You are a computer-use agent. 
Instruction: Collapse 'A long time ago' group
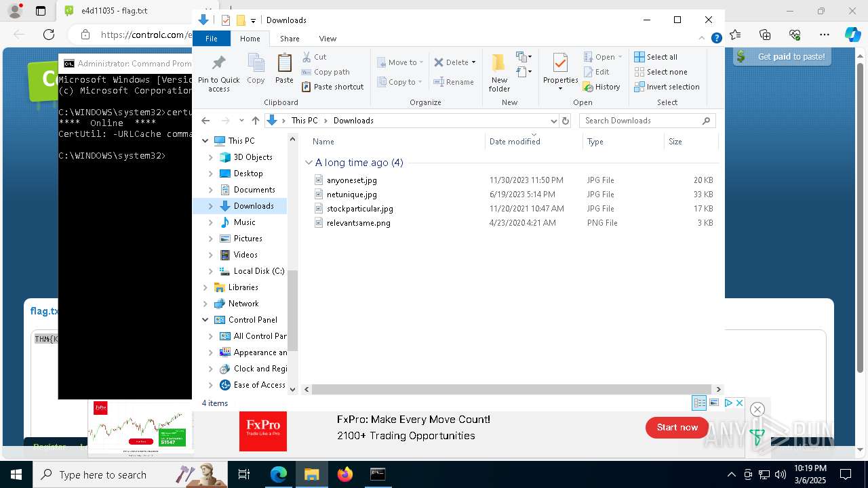309,163
